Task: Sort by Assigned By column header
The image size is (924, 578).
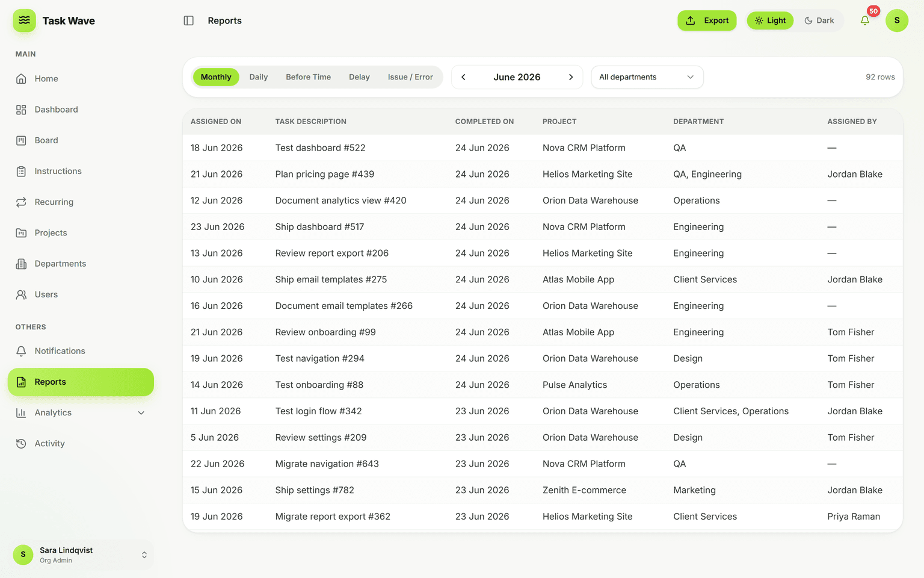Action: pyautogui.click(x=852, y=122)
